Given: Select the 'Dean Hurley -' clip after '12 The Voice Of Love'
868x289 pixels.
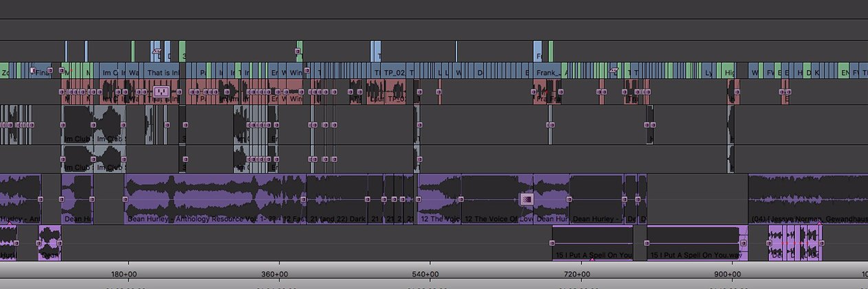Looking at the screenshot, I should (x=597, y=199).
